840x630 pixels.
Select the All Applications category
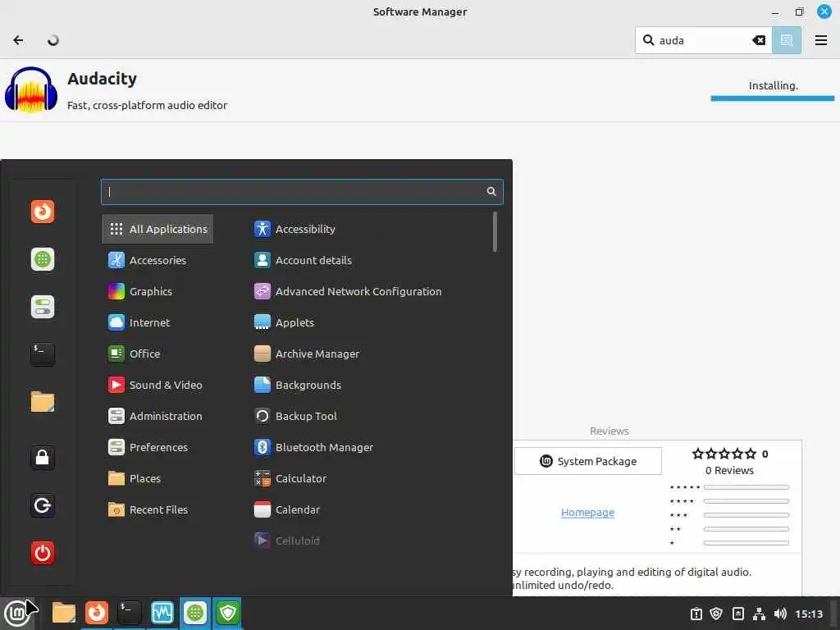pyautogui.click(x=157, y=230)
